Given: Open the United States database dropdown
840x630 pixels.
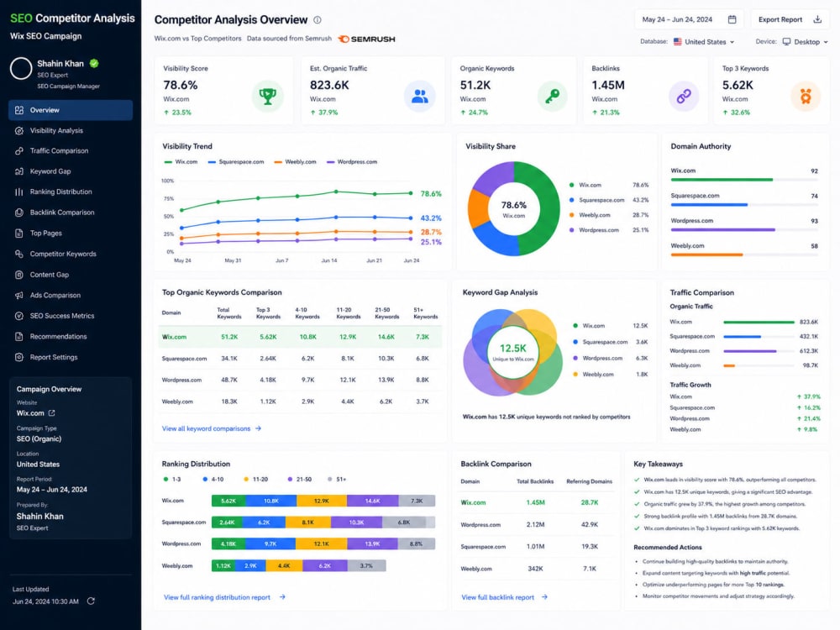Looking at the screenshot, I should pyautogui.click(x=704, y=42).
